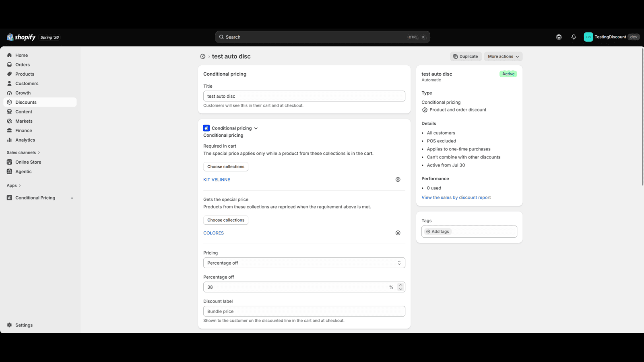
Task: Click the Conditional Pricing app icon
Action: [10, 198]
